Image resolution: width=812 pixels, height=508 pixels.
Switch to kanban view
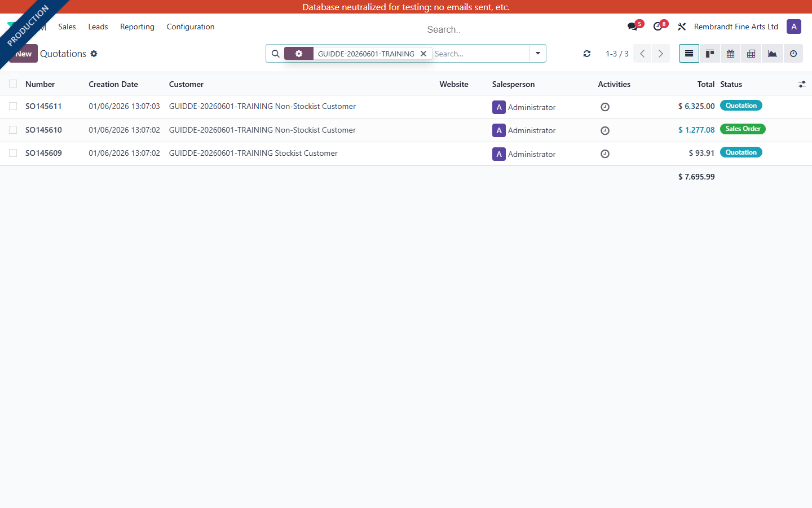pyautogui.click(x=710, y=54)
